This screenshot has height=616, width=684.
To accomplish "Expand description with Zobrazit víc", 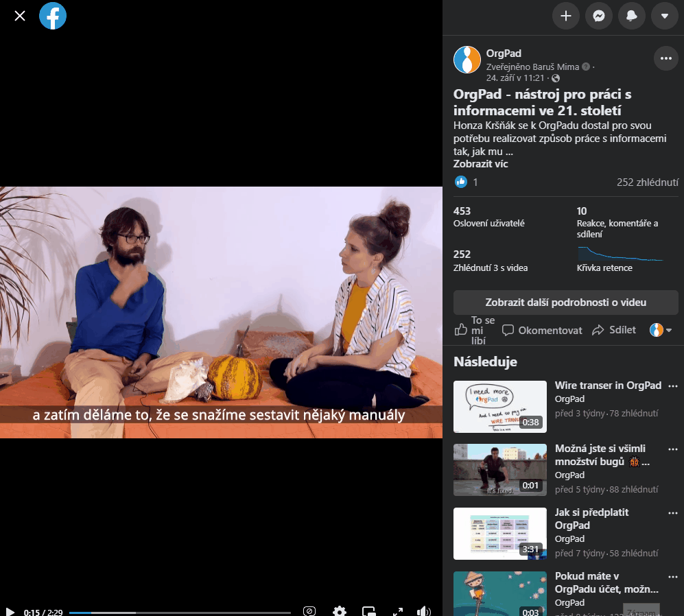I will (480, 164).
